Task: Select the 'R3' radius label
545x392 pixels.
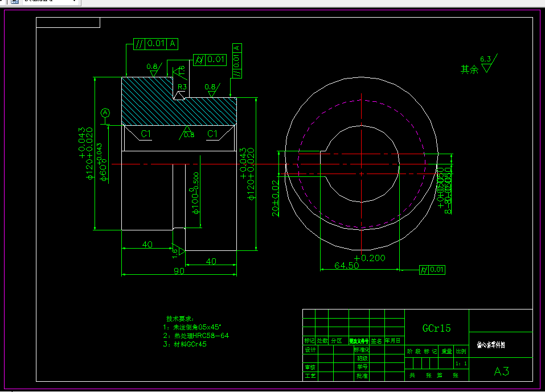Action: [182, 87]
